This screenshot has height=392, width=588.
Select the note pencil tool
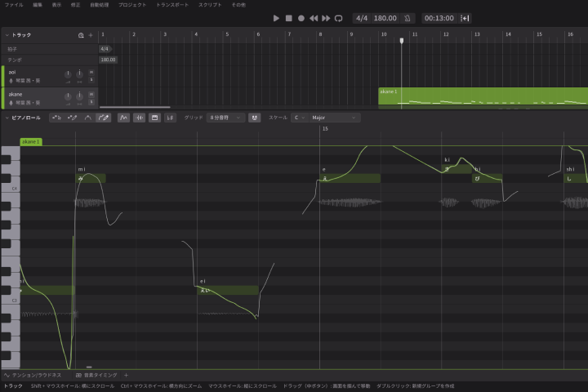point(73,118)
